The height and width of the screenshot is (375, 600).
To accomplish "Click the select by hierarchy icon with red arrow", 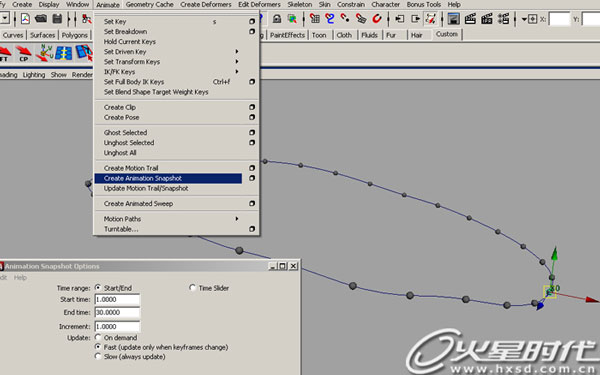I will (86, 18).
